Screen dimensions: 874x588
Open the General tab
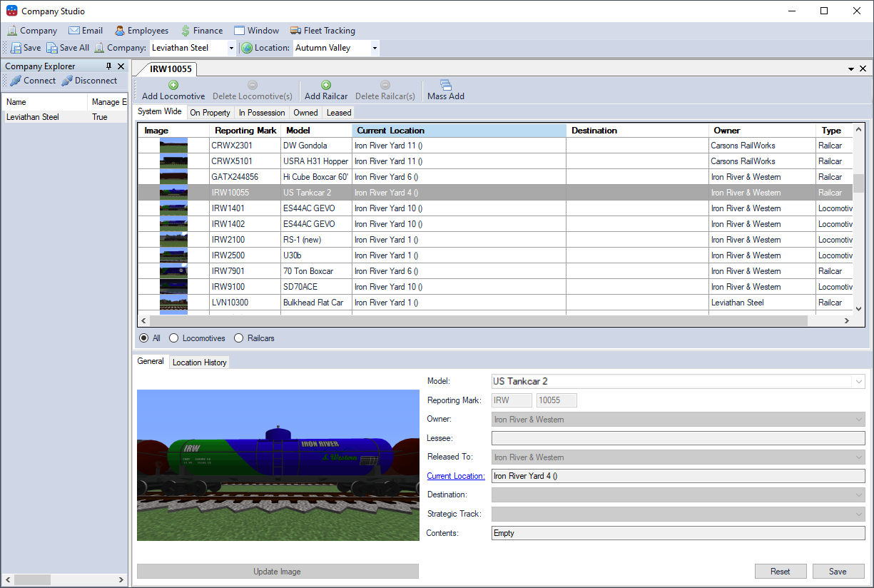coord(151,361)
